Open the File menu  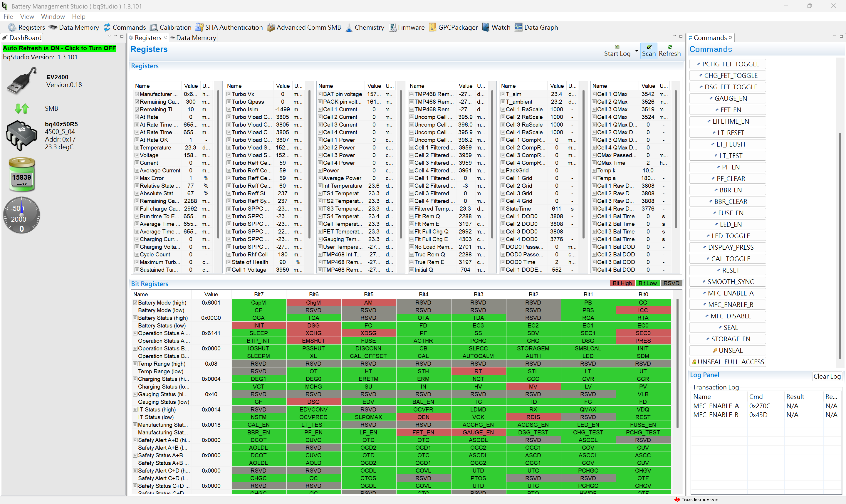[8, 16]
